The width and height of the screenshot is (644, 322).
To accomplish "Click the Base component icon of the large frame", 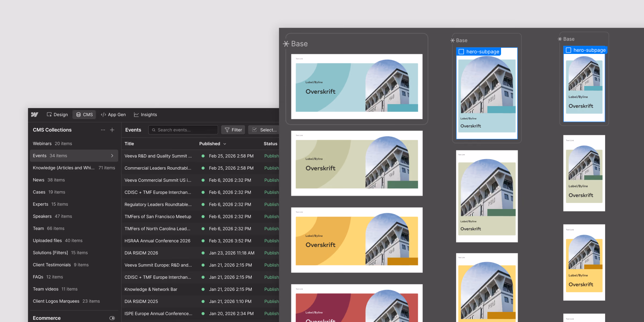I will click(286, 44).
